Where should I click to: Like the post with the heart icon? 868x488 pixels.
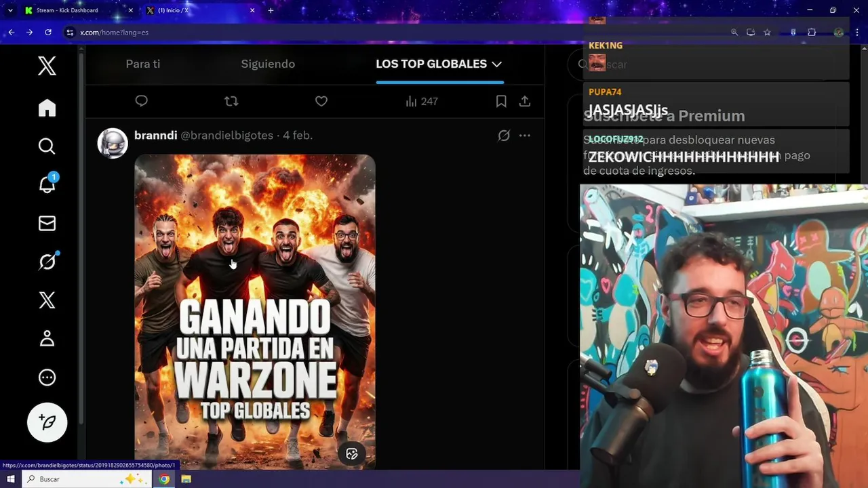pyautogui.click(x=321, y=101)
